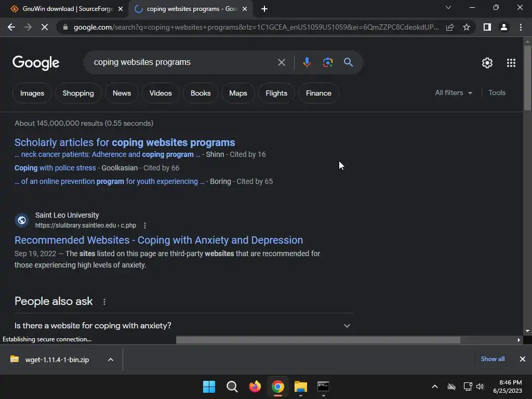Image resolution: width=532 pixels, height=399 pixels.
Task: Open the clock and date panel
Action: tap(507, 387)
